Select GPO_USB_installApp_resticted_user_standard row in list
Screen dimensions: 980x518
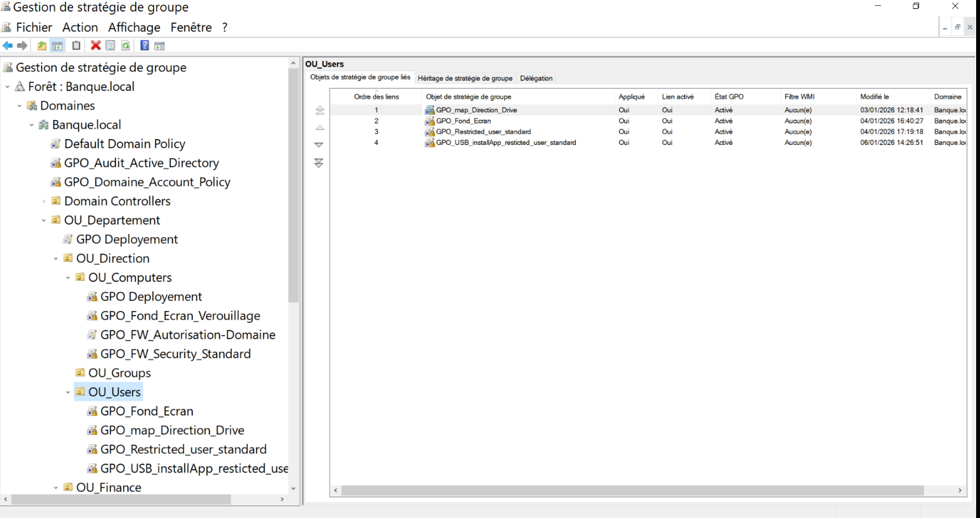pos(648,143)
